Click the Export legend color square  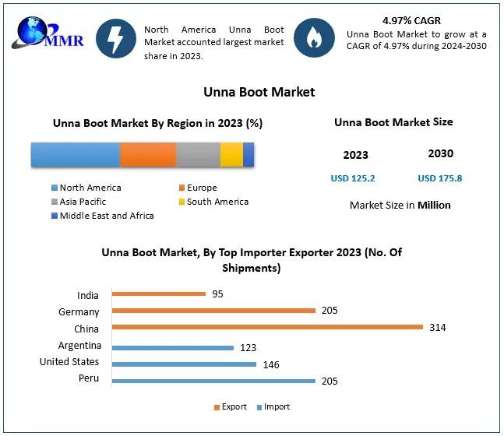[217, 407]
